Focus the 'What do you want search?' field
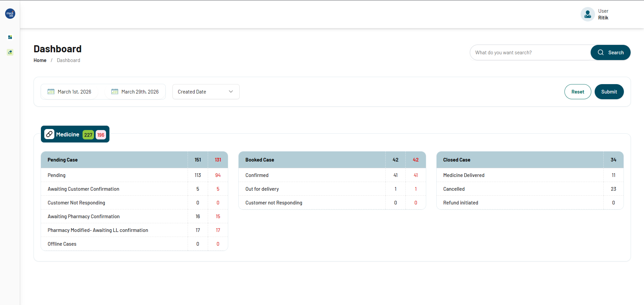 click(x=530, y=53)
